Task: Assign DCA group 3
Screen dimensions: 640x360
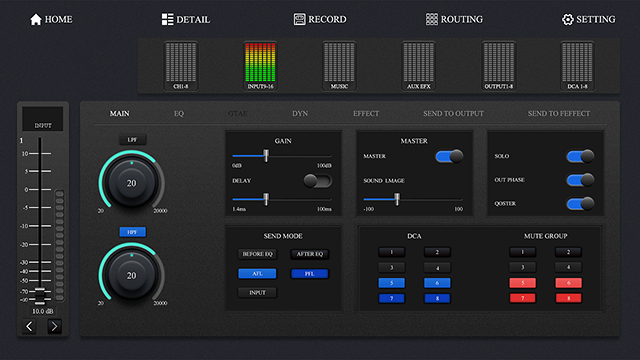Action: pyautogui.click(x=391, y=267)
